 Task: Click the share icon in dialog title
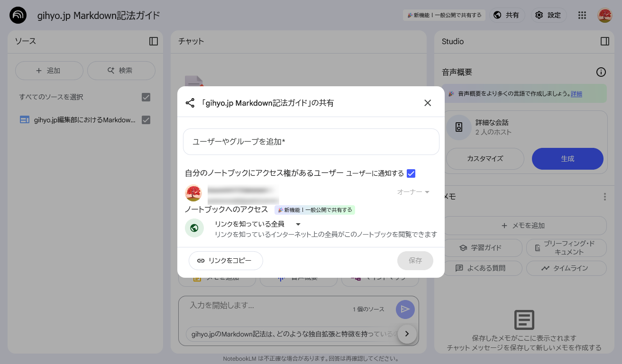tap(190, 103)
